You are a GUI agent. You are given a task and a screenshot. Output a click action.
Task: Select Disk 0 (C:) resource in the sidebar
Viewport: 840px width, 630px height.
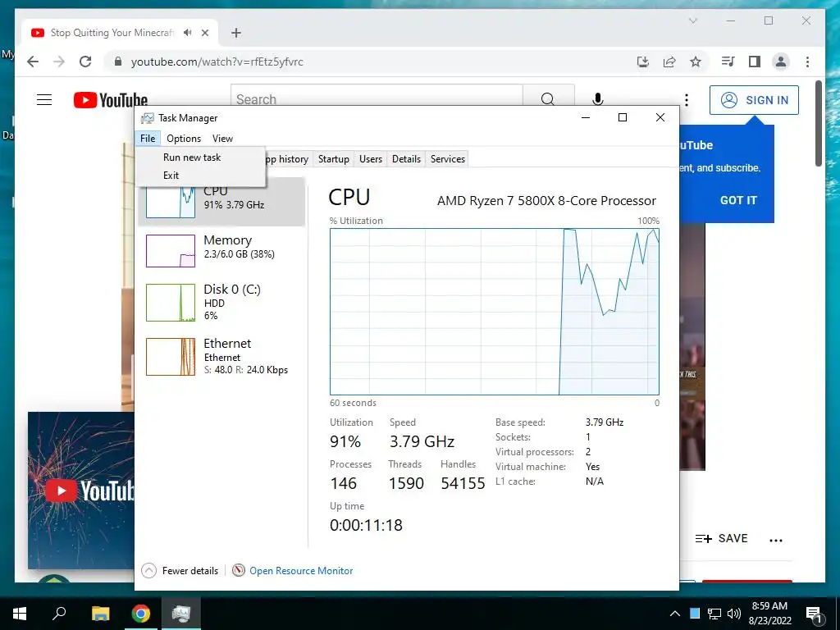221,302
